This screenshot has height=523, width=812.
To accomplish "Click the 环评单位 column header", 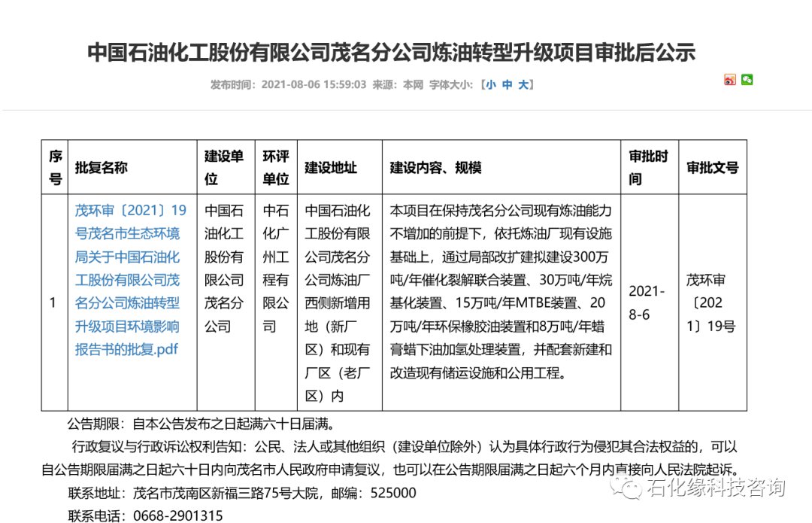I will pos(276,167).
